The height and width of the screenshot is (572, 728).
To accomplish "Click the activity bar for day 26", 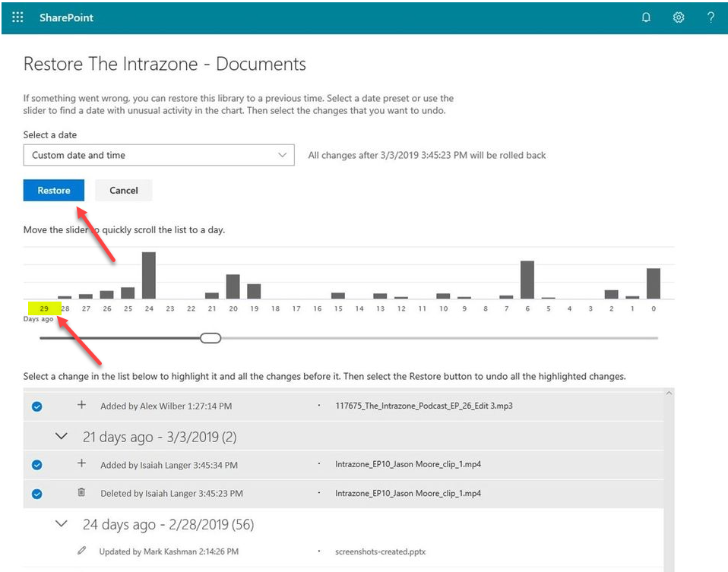I will pyautogui.click(x=107, y=295).
